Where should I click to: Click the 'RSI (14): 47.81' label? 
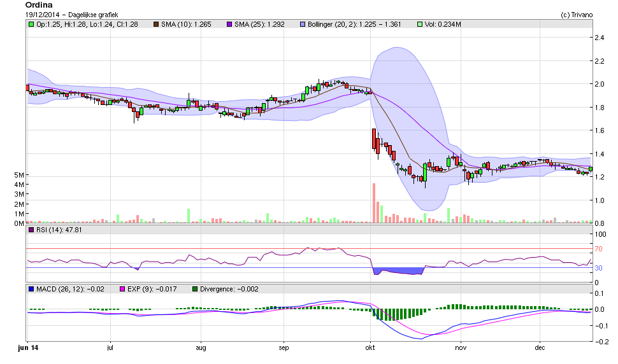point(59,230)
